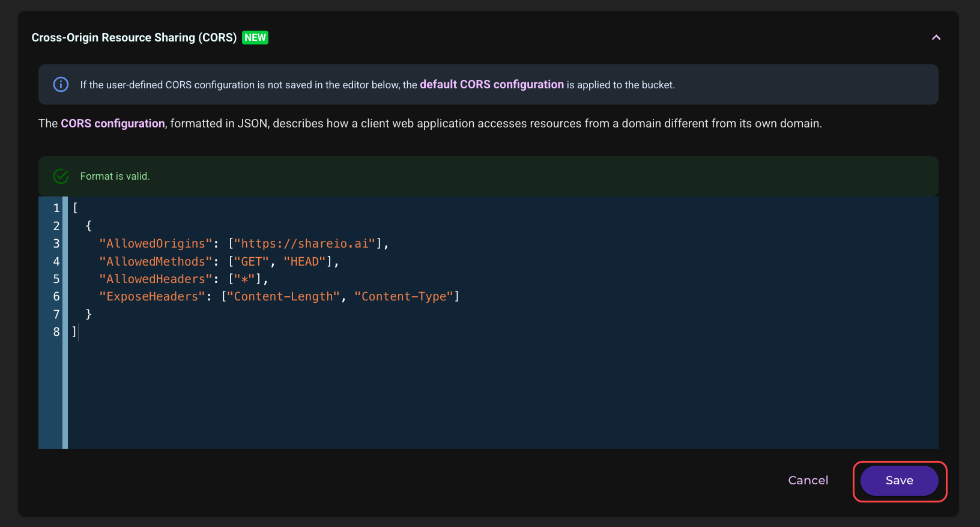Open the default CORS configuration link

pos(492,85)
